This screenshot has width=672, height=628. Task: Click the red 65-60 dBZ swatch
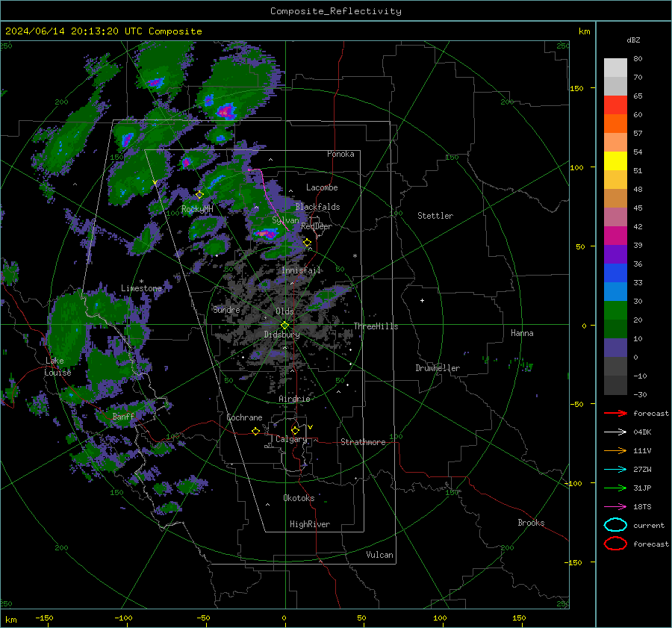615,105
